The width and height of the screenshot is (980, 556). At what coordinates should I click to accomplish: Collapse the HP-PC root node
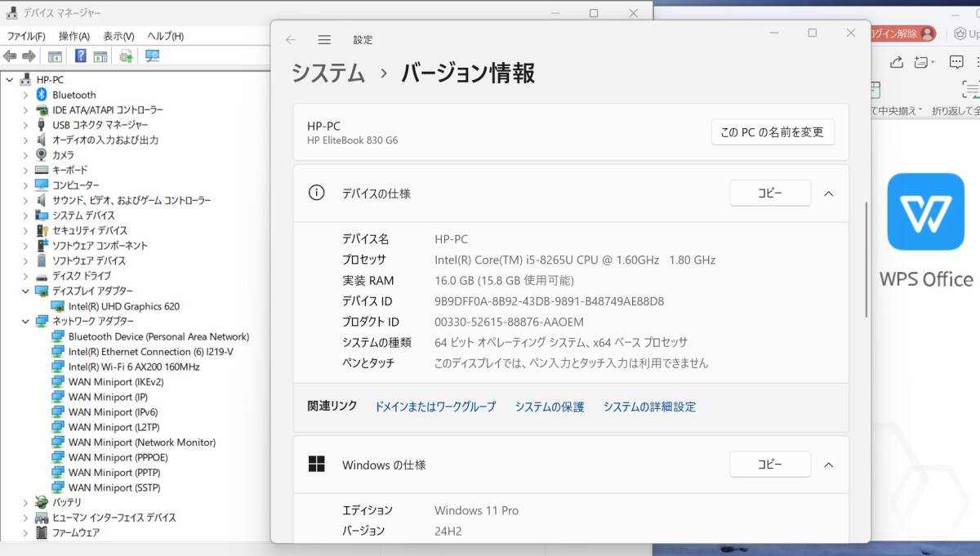(9, 79)
